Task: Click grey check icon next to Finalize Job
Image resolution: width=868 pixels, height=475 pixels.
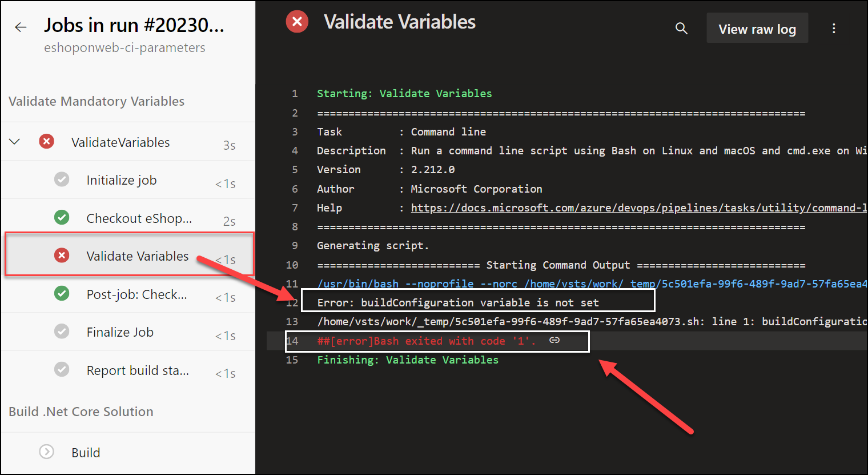Action: [x=62, y=331]
